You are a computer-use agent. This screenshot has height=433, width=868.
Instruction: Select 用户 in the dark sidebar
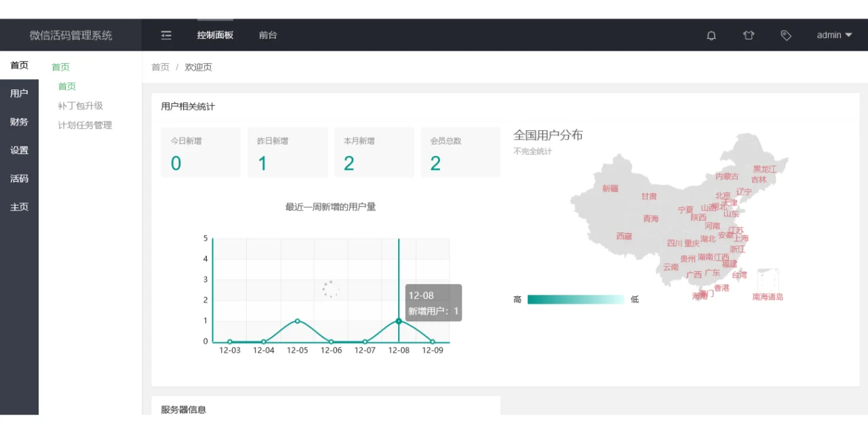[19, 94]
